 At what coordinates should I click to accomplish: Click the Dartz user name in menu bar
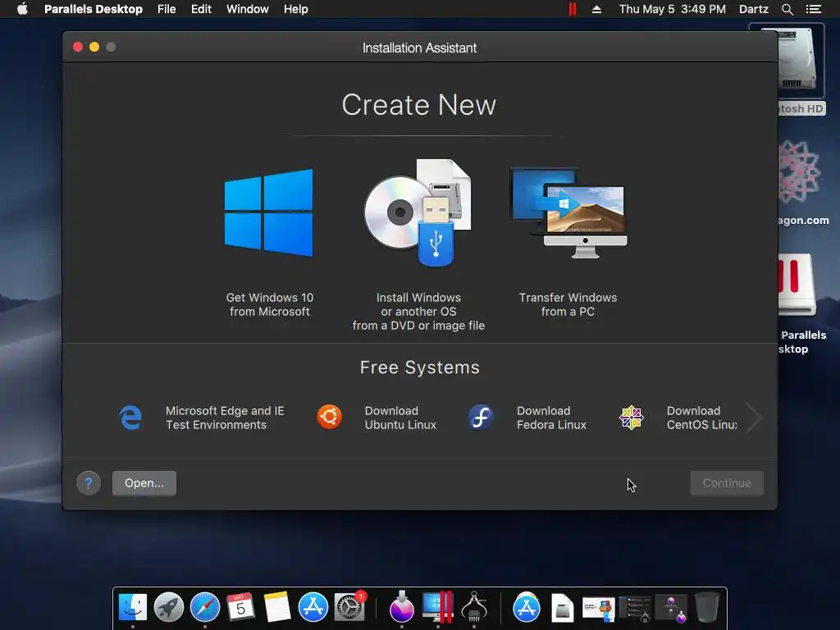[x=754, y=9]
